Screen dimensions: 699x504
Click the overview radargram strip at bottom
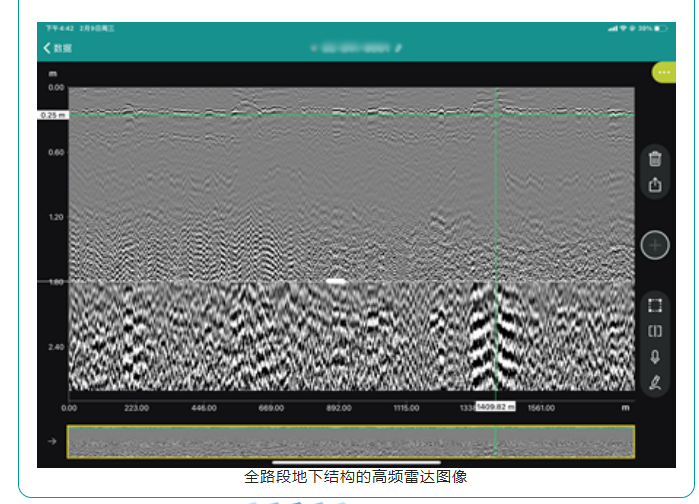[x=350, y=441]
